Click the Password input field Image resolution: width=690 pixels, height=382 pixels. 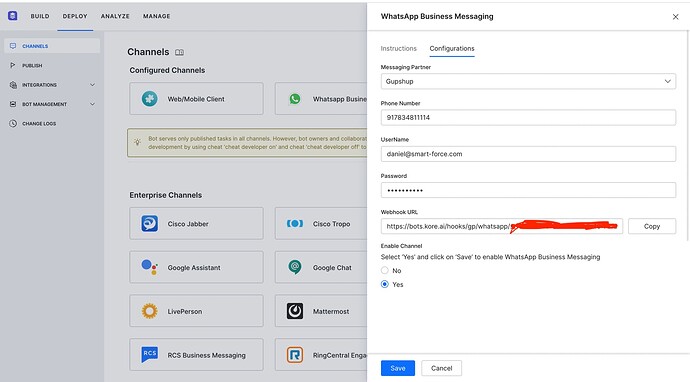tap(528, 190)
